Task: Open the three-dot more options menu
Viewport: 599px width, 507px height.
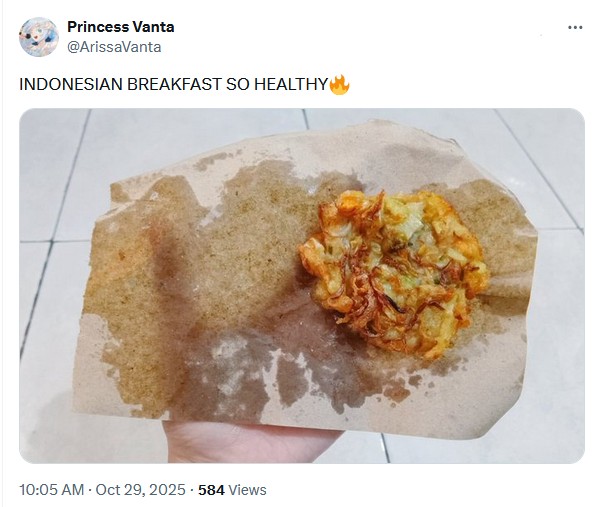Action: (x=575, y=28)
